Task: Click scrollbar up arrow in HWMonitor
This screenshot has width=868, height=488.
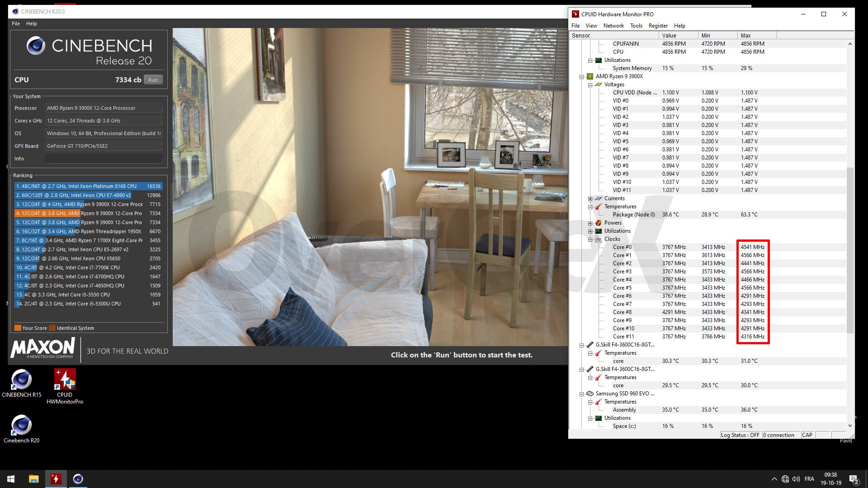Action: click(850, 44)
